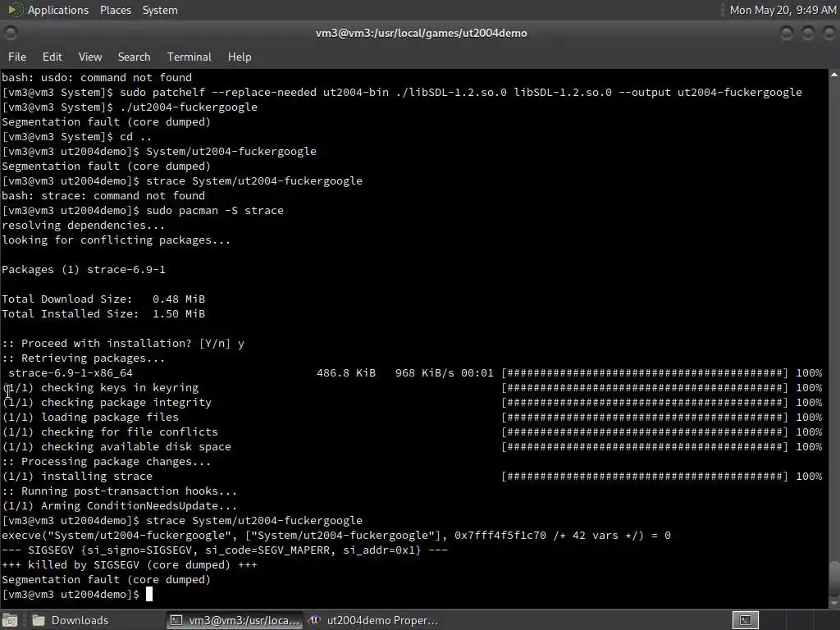
Task: Click the workspace switcher in bottom panel
Action: click(x=745, y=620)
